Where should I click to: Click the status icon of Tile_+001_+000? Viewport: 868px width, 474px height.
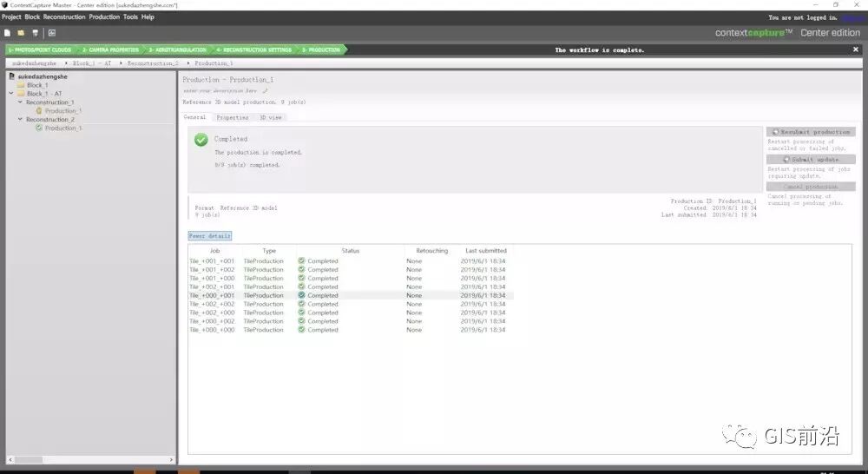301,278
